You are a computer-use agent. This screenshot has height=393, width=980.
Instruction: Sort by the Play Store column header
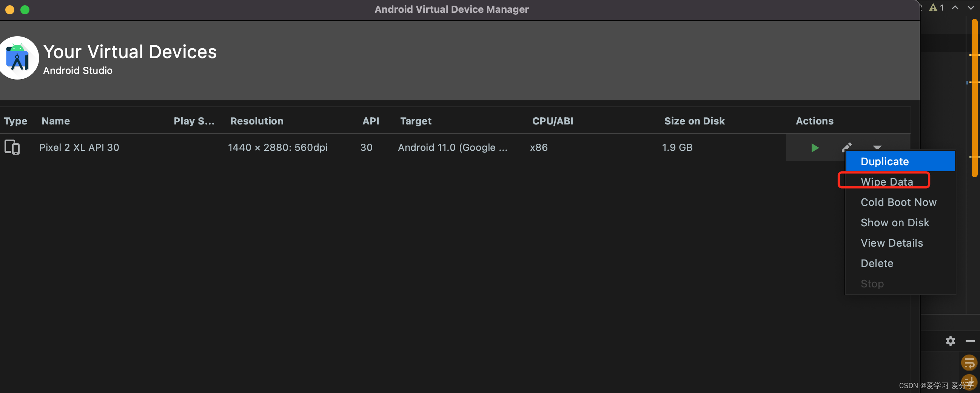tap(194, 121)
